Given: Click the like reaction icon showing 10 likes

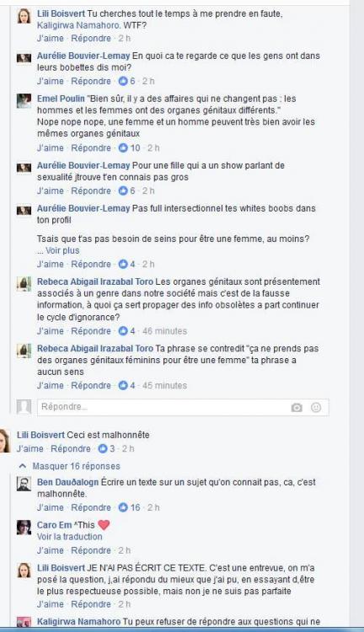Looking at the screenshot, I should click(x=123, y=148).
